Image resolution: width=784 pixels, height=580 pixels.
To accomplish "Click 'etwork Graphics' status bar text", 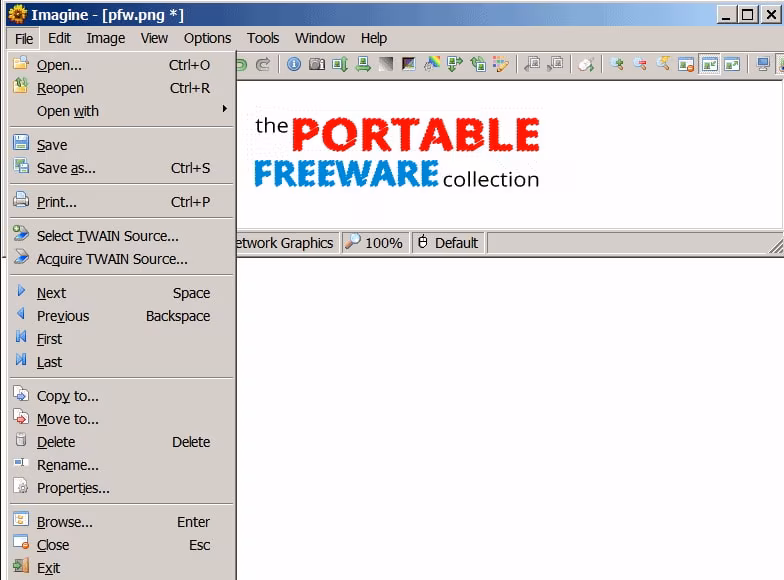I will click(284, 243).
